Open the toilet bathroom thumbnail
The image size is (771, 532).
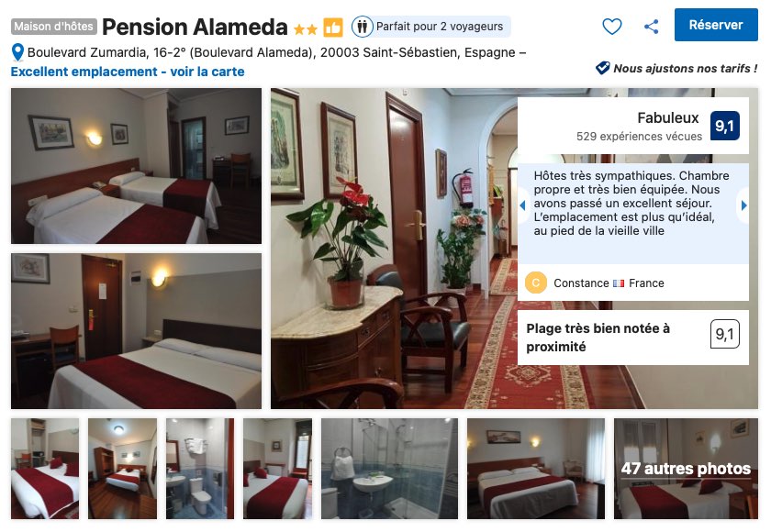point(200,469)
